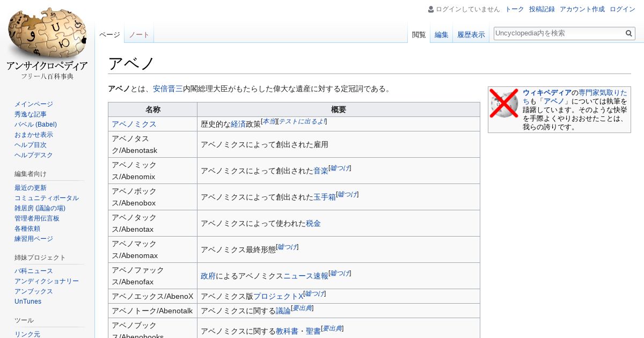Click the 本当 superscript note
The width and height of the screenshot is (644, 338).
click(269, 121)
